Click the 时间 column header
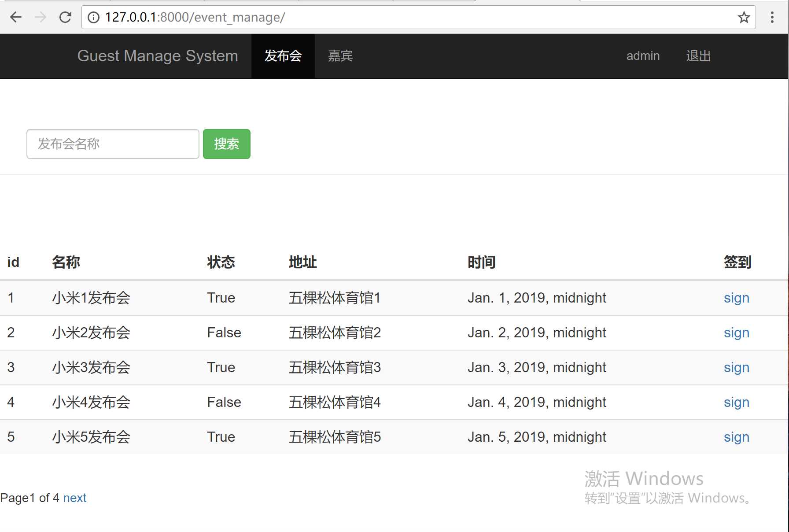Image resolution: width=789 pixels, height=532 pixels. point(482,262)
